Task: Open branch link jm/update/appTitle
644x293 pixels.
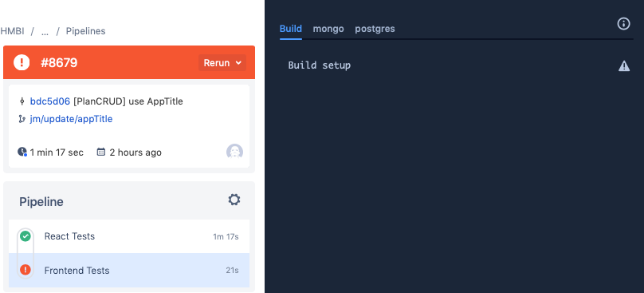Action: (71, 119)
